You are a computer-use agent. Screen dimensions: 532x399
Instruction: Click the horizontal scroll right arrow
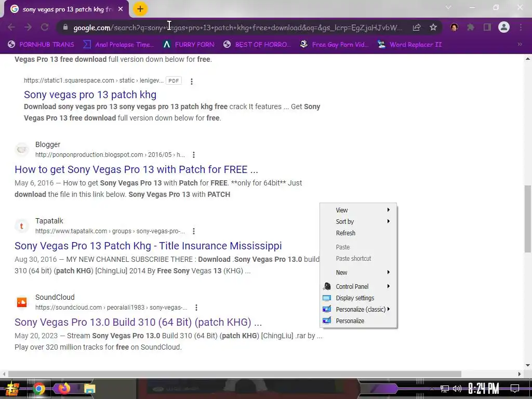(x=520, y=374)
